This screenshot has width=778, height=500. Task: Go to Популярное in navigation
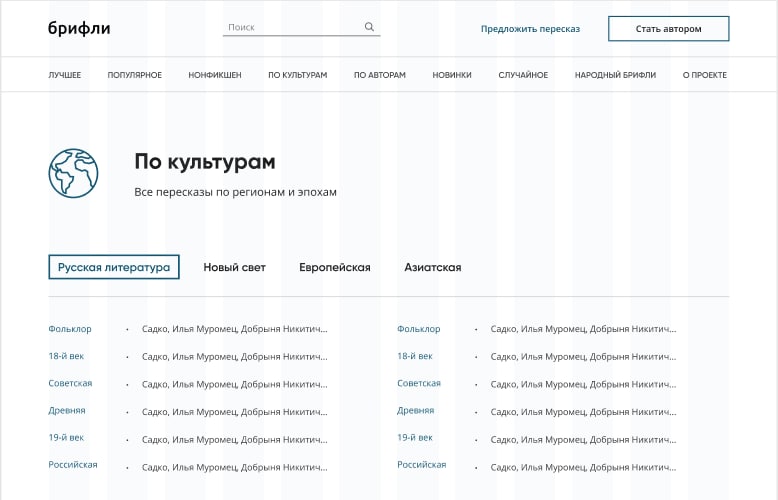[134, 75]
